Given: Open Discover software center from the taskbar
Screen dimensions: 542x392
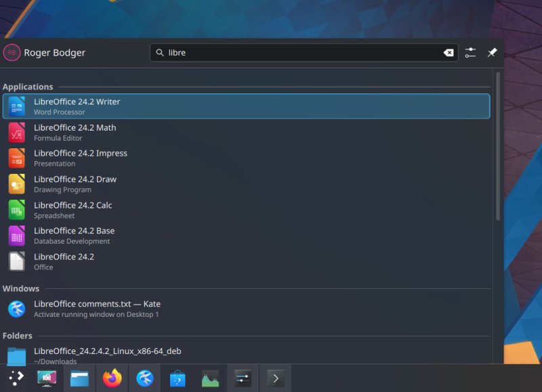Looking at the screenshot, I should click(178, 378).
